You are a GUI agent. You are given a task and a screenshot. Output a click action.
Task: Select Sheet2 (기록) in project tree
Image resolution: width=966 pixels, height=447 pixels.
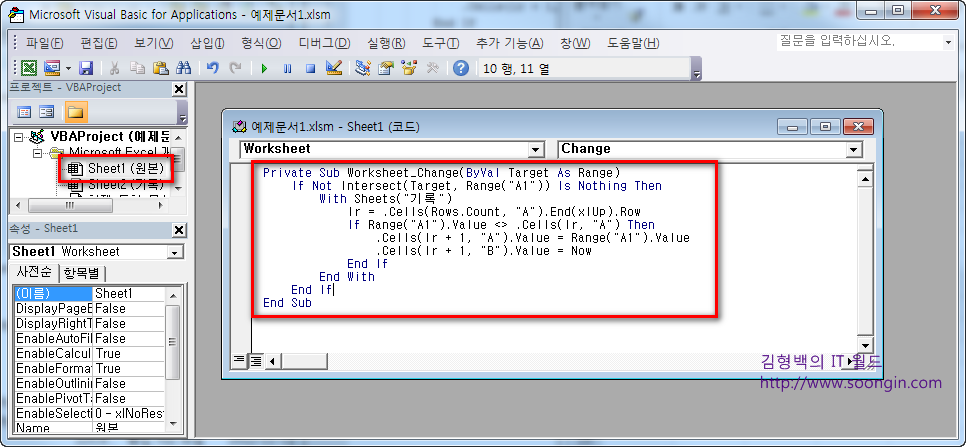pyautogui.click(x=125, y=184)
